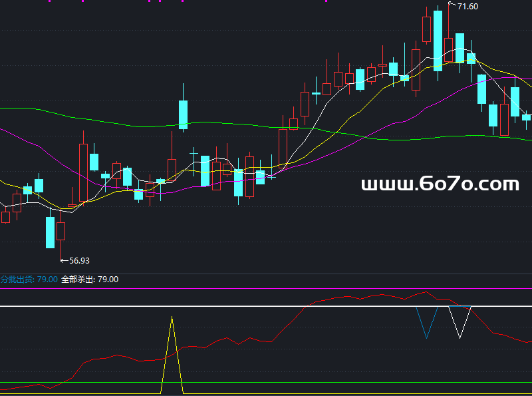Click the magenta horizontal line atop indicator panel
Screen dimensions: 532x396
click(266, 289)
